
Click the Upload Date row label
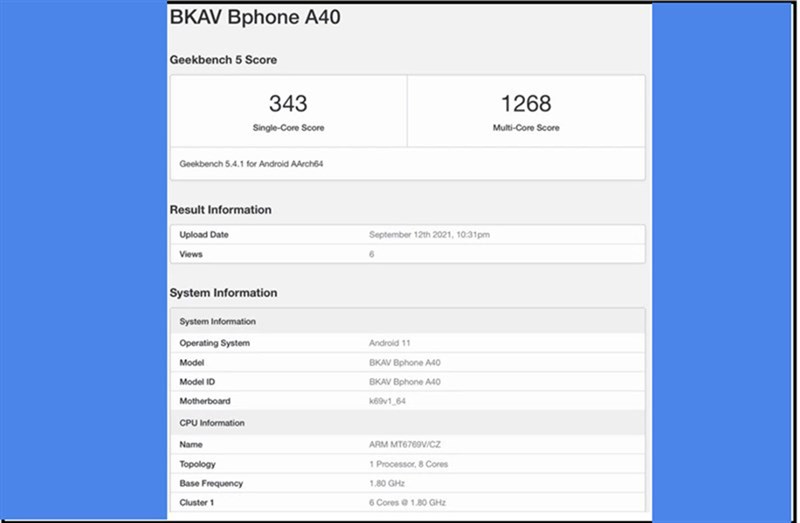click(205, 235)
